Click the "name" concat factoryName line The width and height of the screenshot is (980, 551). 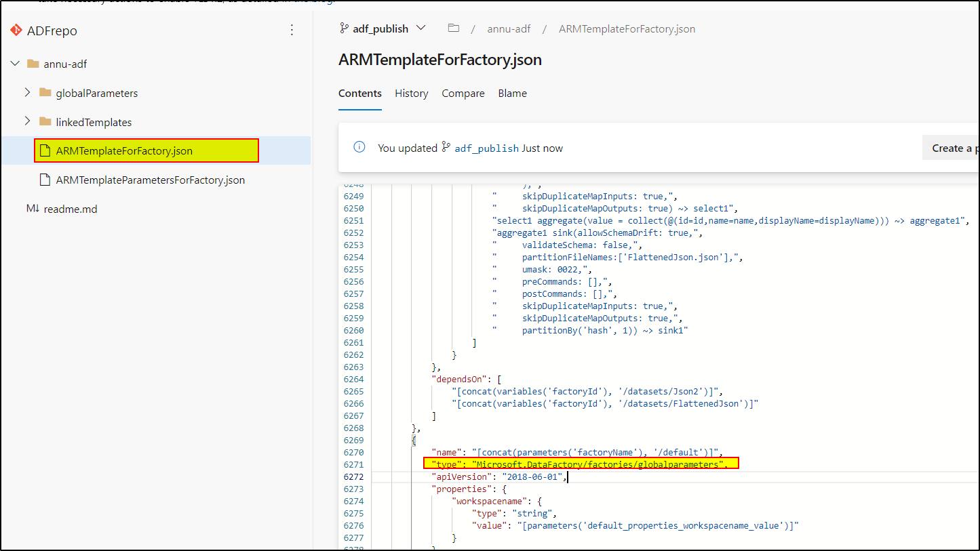click(x=578, y=452)
